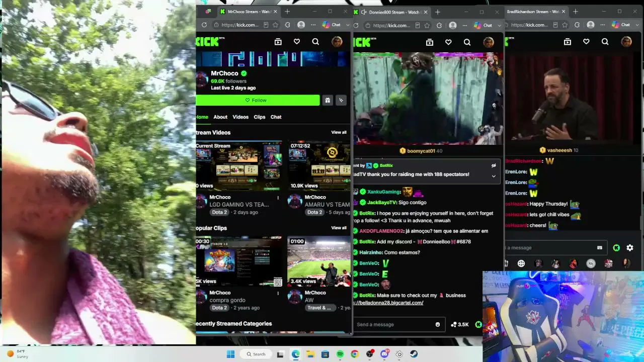This screenshot has height=362, width=644.
Task: Open following heart icon in MrChoco window
Action: point(297,42)
